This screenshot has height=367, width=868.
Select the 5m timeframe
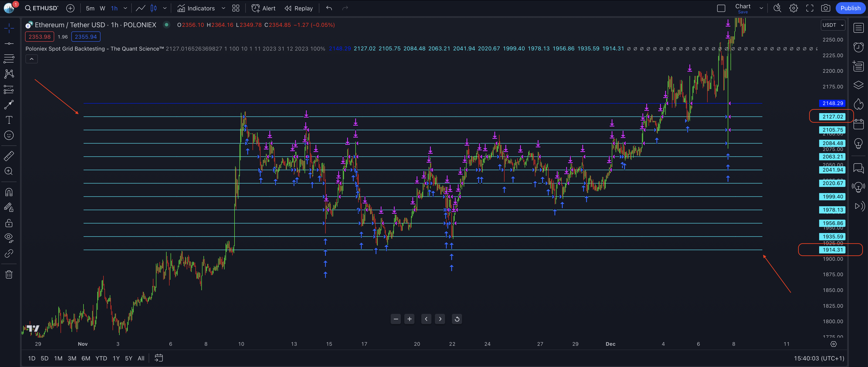[x=90, y=8]
